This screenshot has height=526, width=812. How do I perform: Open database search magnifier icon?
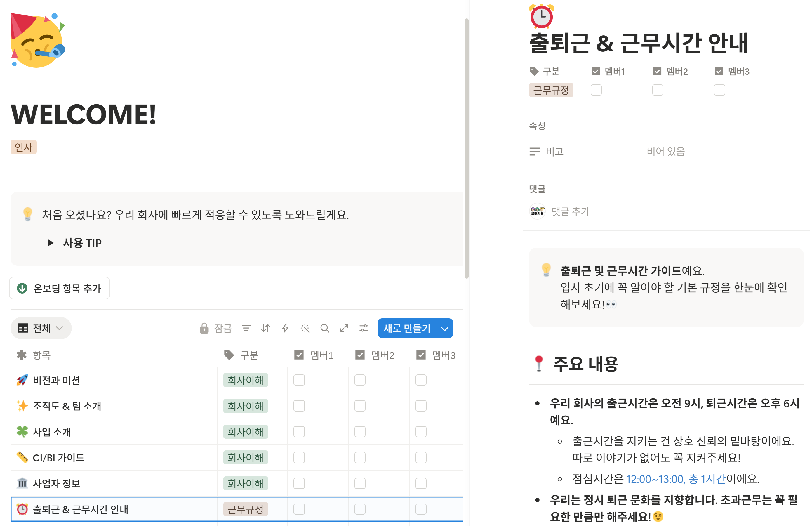pyautogui.click(x=324, y=328)
